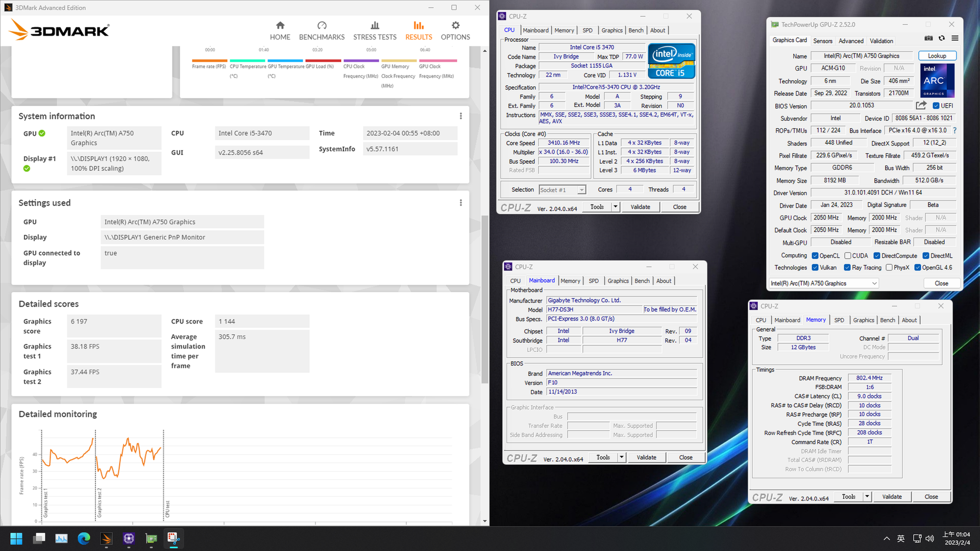Open SPD tab in Mainboard CPU-Z window

[594, 281]
